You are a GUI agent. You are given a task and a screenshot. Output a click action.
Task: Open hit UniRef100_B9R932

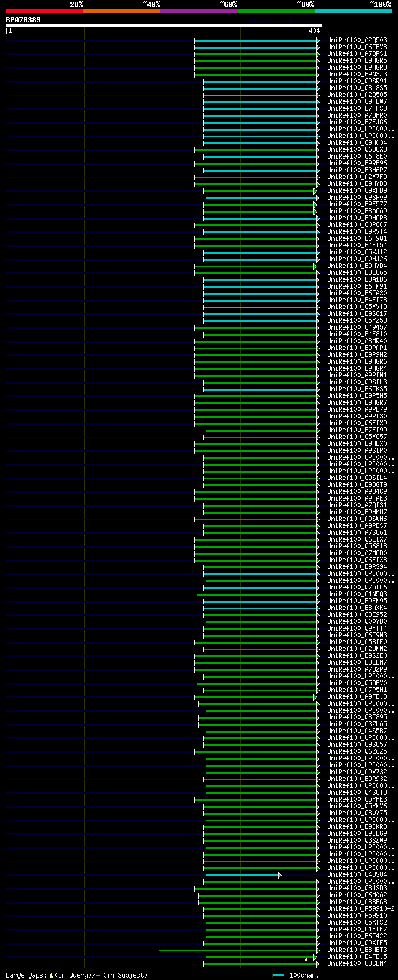(357, 779)
